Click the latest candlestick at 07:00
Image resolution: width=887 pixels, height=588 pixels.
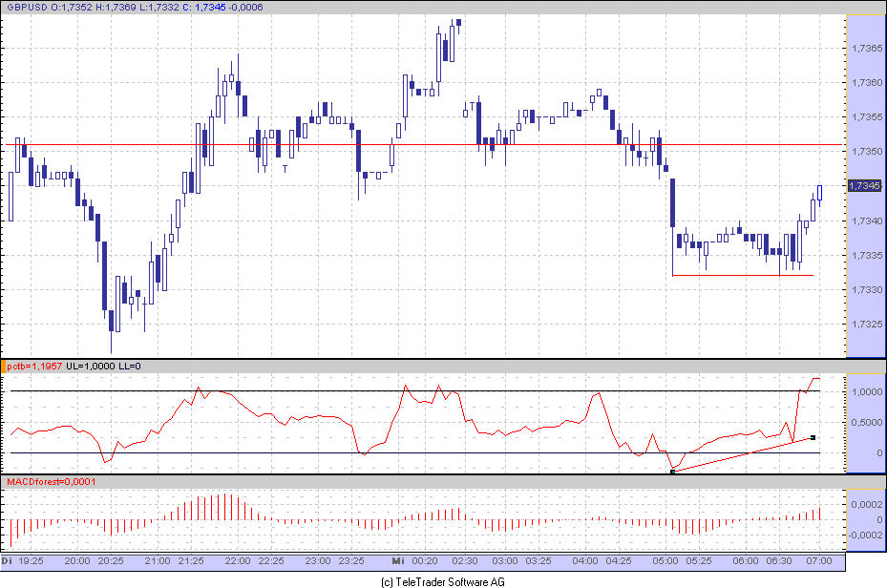[x=819, y=194]
